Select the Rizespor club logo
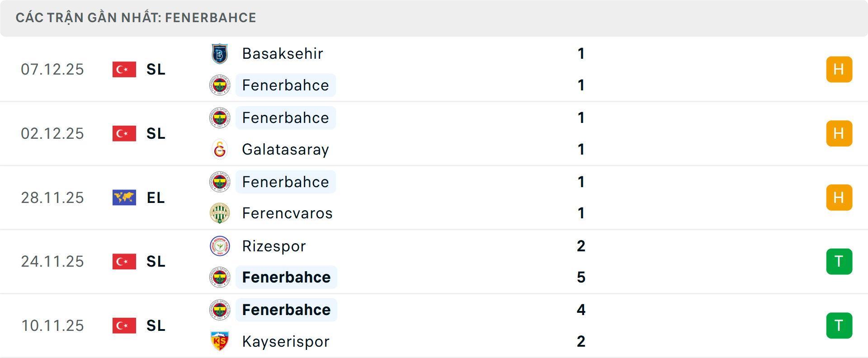Viewport: 868px width, 358px height. pos(220,246)
